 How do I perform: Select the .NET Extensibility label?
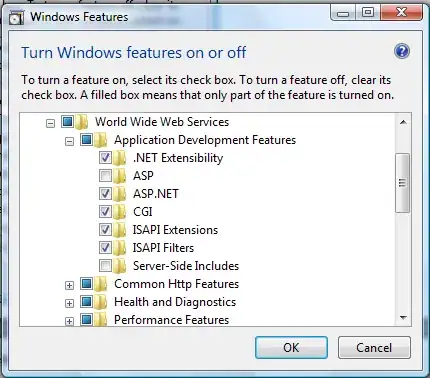pos(178,158)
